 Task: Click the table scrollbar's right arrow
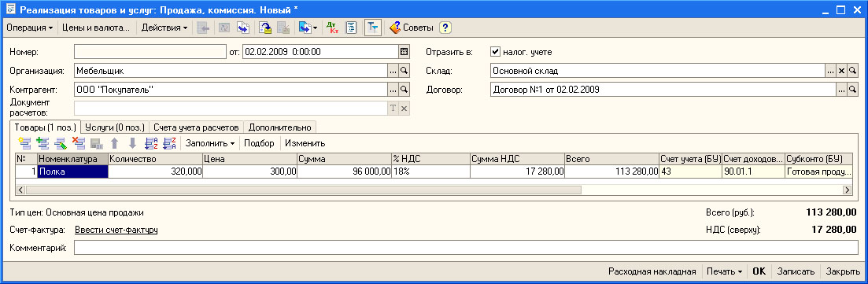(x=847, y=190)
